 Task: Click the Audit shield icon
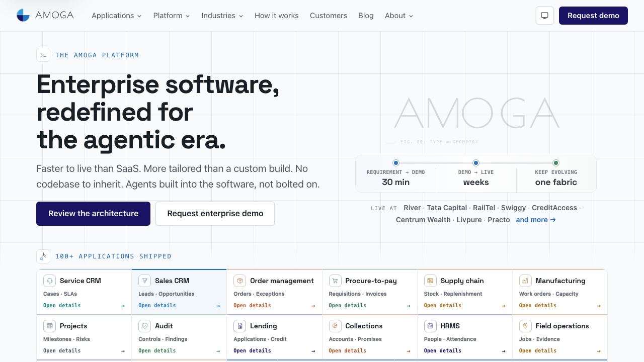pos(144,326)
